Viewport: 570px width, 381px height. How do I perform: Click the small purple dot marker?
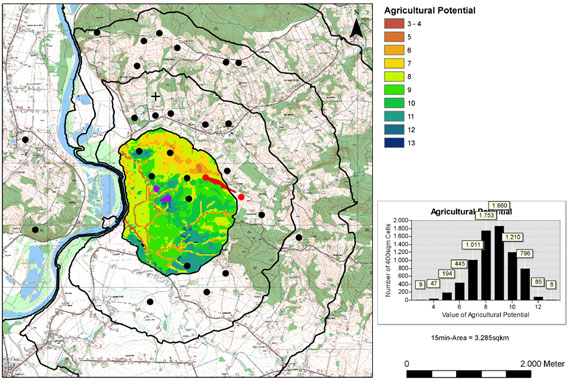(x=156, y=188)
